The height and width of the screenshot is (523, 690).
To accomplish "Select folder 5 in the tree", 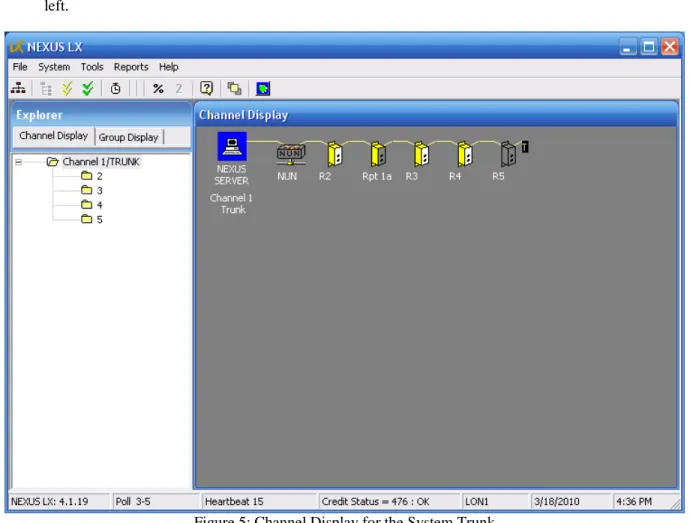I will 92,220.
